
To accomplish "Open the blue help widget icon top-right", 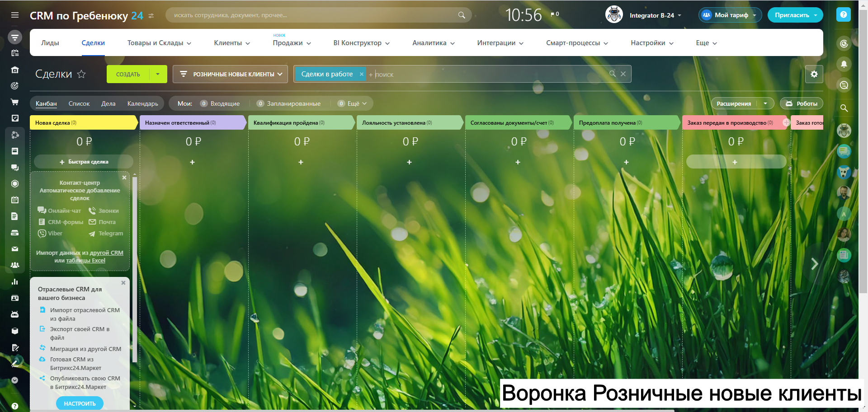I will (x=844, y=14).
